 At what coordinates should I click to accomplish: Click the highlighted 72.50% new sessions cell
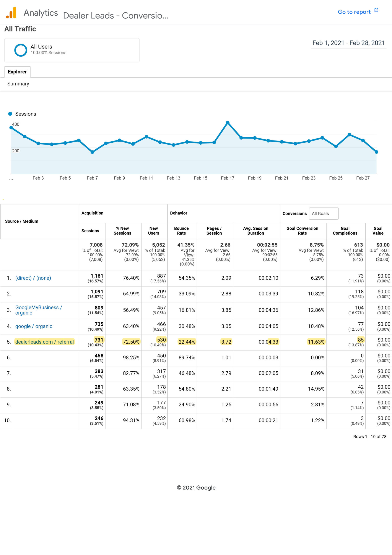point(131,342)
